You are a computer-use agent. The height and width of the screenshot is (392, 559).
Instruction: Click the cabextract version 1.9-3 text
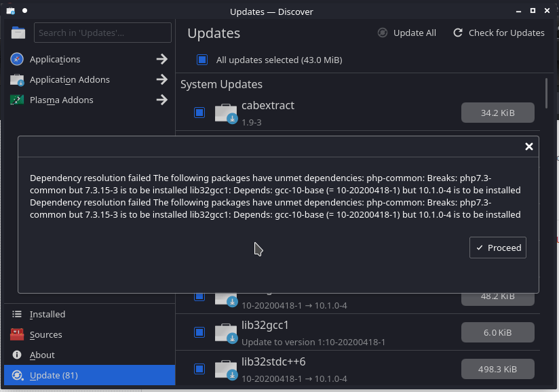click(251, 122)
